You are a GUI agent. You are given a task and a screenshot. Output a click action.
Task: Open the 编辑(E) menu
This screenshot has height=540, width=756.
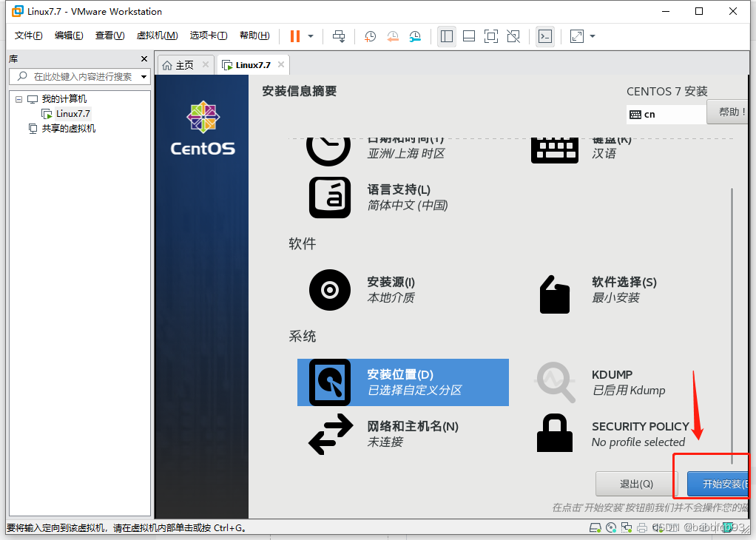(69, 36)
